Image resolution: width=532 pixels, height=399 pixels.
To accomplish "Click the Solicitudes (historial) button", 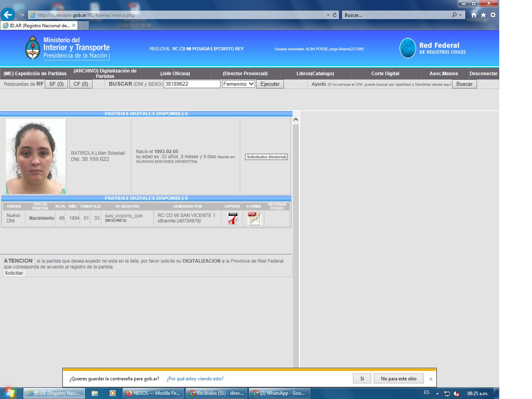I will (266, 157).
